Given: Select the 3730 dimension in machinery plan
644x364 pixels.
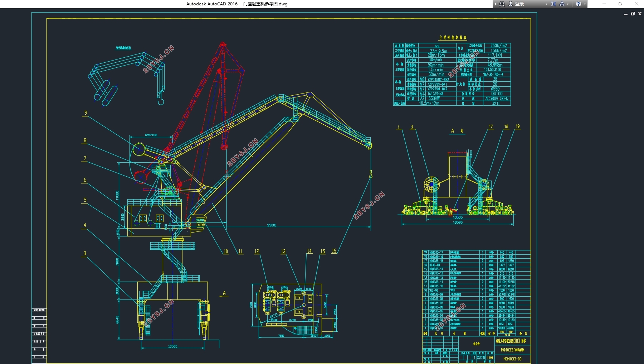Looking at the screenshot, I should point(292,320).
